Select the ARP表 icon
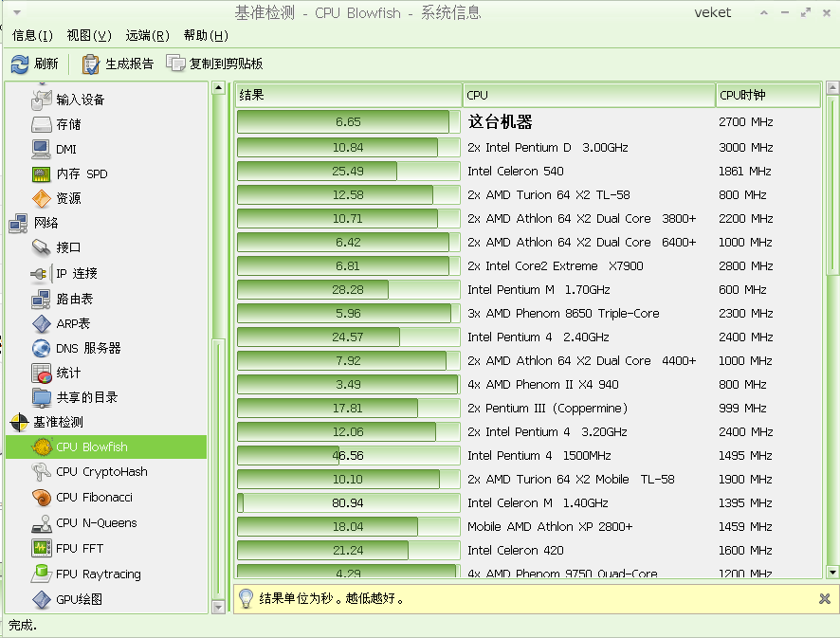840x638 pixels. (42, 323)
